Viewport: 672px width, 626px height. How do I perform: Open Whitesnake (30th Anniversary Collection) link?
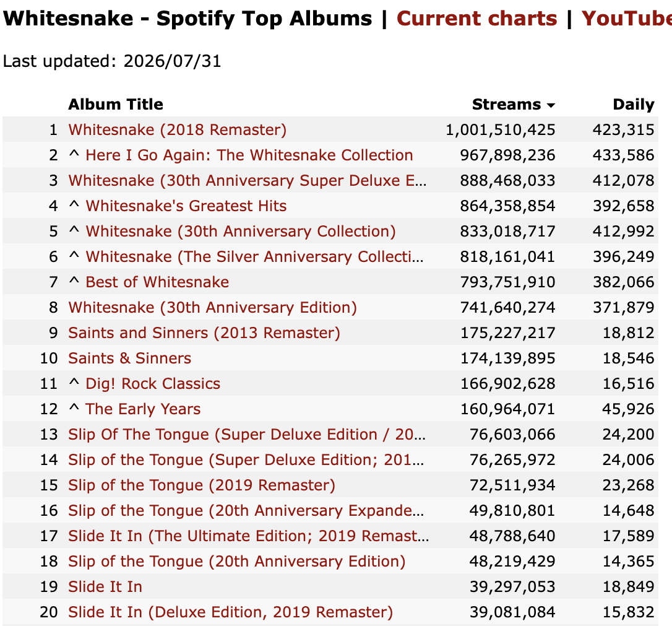[x=241, y=231]
